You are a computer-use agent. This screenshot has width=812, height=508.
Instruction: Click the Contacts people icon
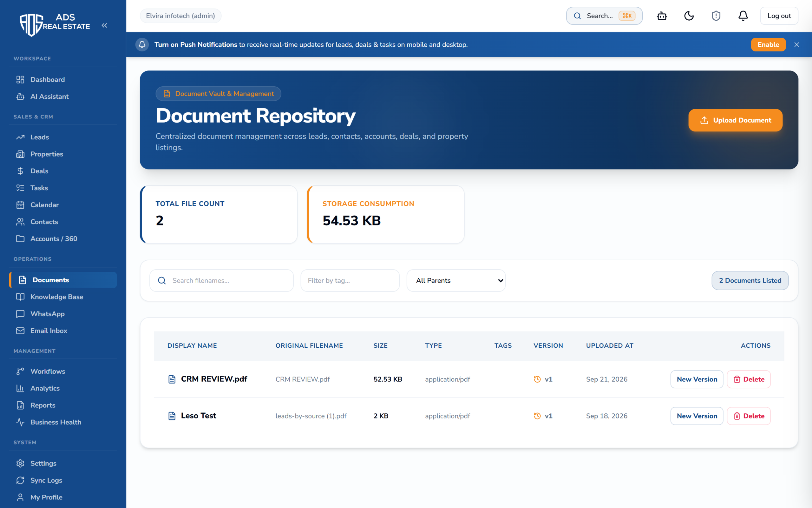(x=21, y=222)
